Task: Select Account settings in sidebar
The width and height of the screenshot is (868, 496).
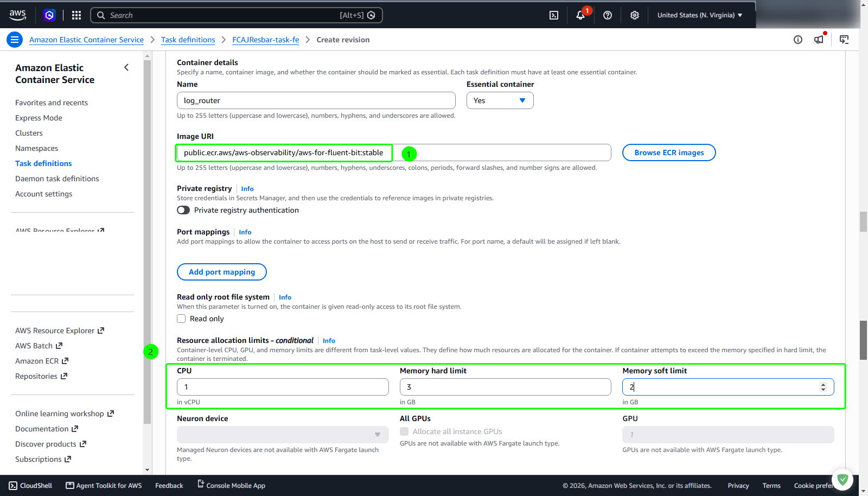Action: pos(43,194)
